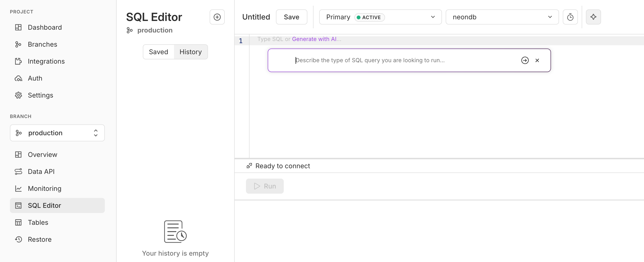This screenshot has width=644, height=262.
Task: Switch to the History tab
Action: click(x=191, y=52)
